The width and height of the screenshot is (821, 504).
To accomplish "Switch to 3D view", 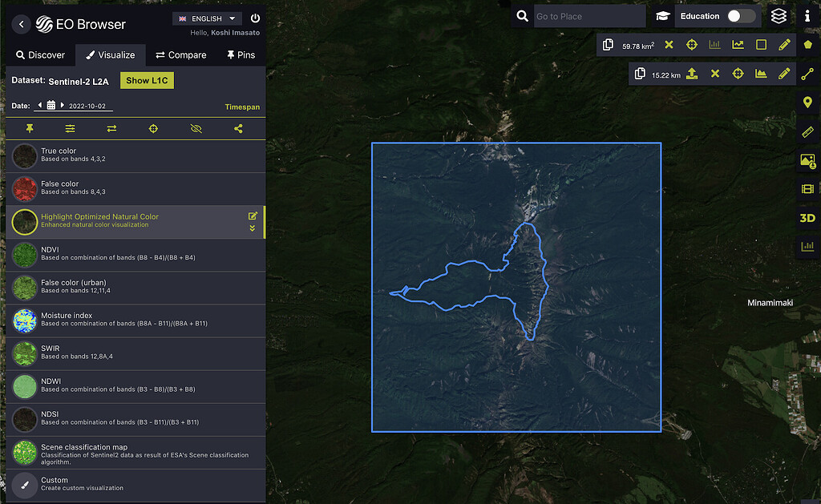I will coord(808,217).
